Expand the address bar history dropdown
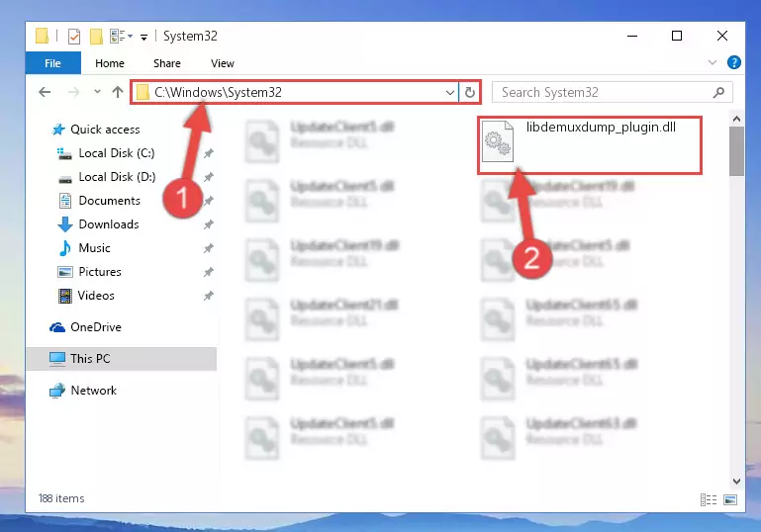The height and width of the screenshot is (532, 761). pyautogui.click(x=450, y=92)
